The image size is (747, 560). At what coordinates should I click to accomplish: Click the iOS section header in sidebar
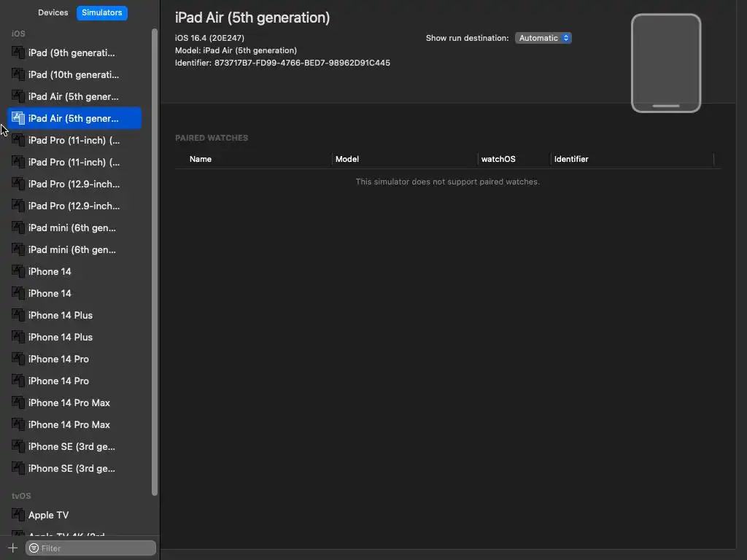click(18, 34)
